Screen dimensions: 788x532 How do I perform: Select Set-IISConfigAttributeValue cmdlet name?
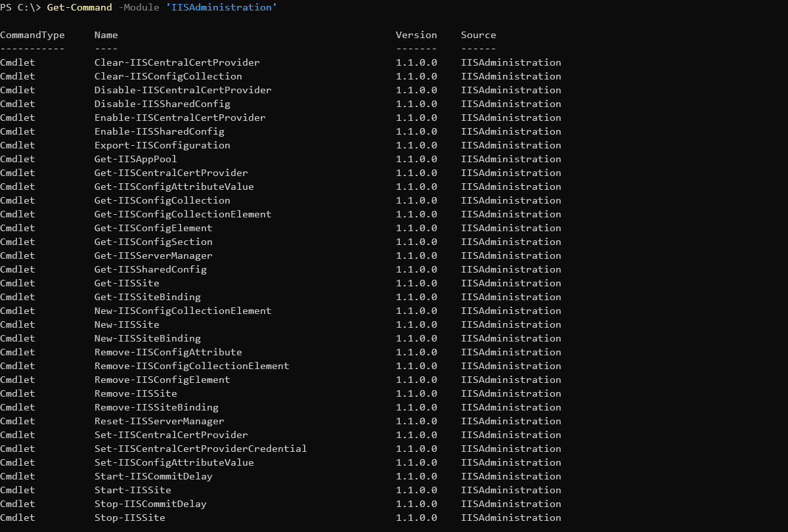[174, 462]
